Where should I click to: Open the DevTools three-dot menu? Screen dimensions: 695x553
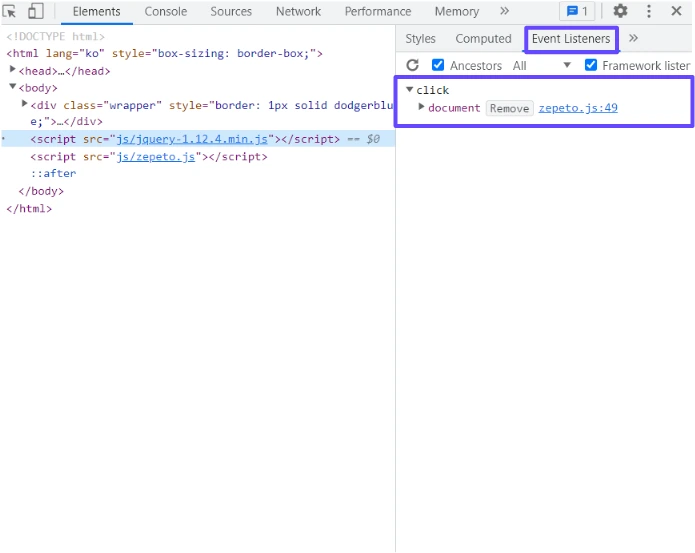click(649, 11)
